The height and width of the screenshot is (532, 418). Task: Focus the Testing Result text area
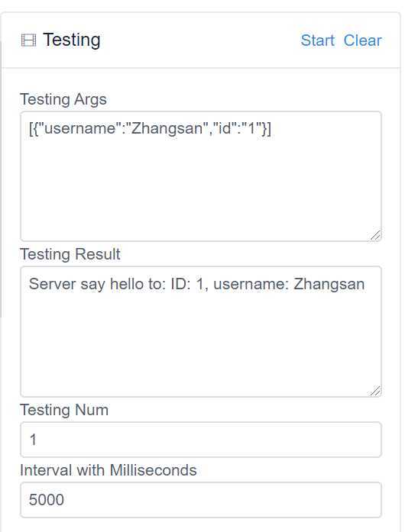tap(201, 331)
